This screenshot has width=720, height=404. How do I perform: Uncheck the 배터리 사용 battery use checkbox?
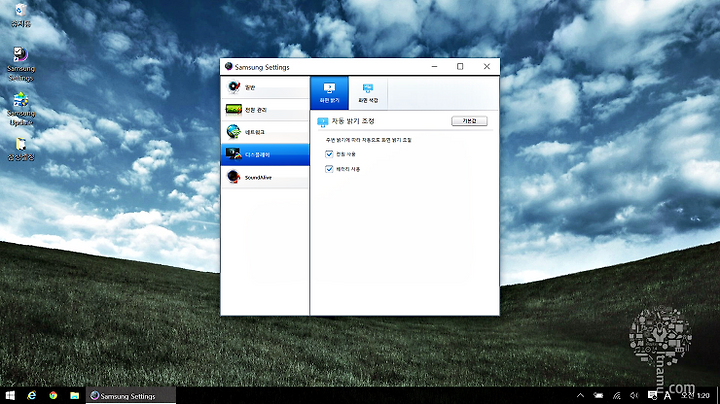tap(329, 169)
